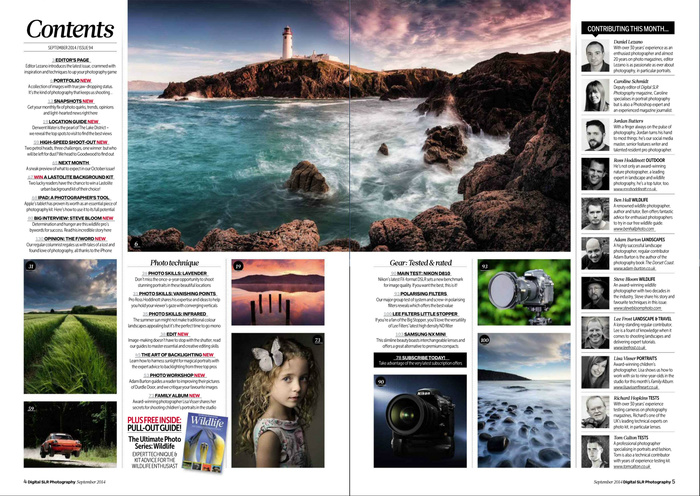Open the PHOTO WORKSHOP entry
Viewport: 700px width, 496px height.
(x=175, y=375)
